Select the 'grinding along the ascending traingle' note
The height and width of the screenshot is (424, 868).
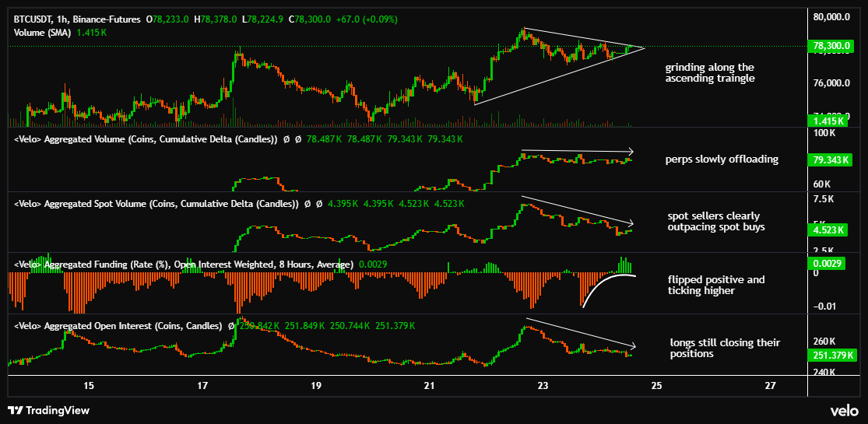[710, 73]
